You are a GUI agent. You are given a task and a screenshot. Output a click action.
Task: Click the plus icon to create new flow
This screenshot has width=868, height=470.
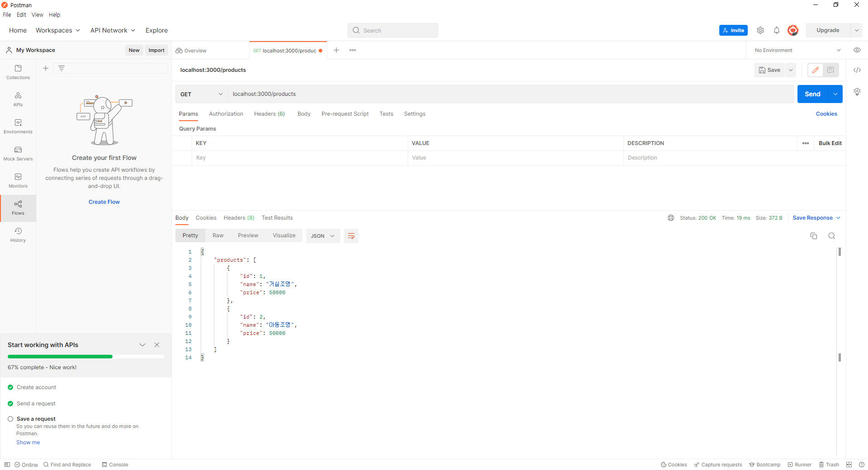coord(46,68)
